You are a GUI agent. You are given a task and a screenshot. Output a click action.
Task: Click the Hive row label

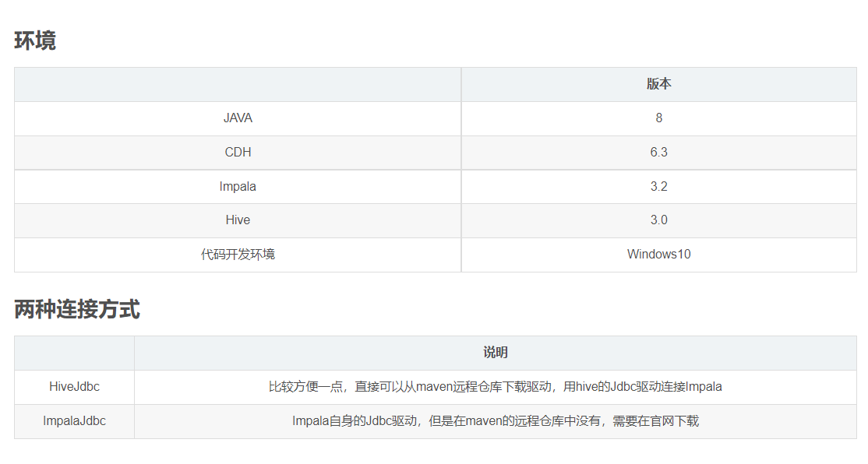237,220
